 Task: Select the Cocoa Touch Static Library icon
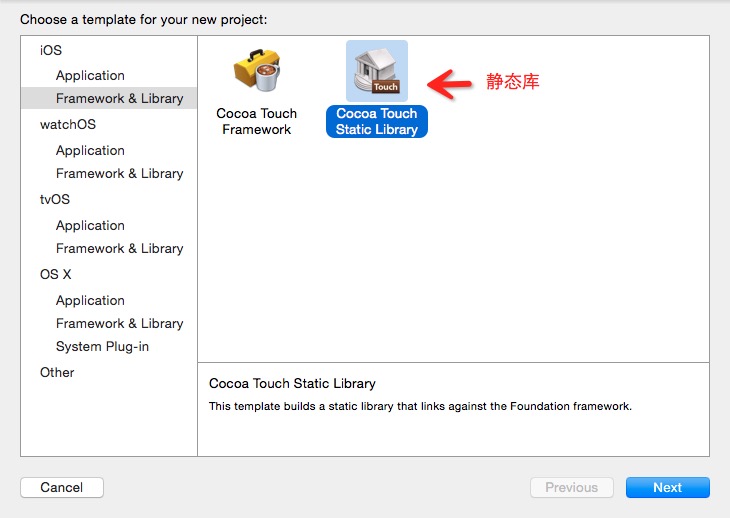pos(377,70)
